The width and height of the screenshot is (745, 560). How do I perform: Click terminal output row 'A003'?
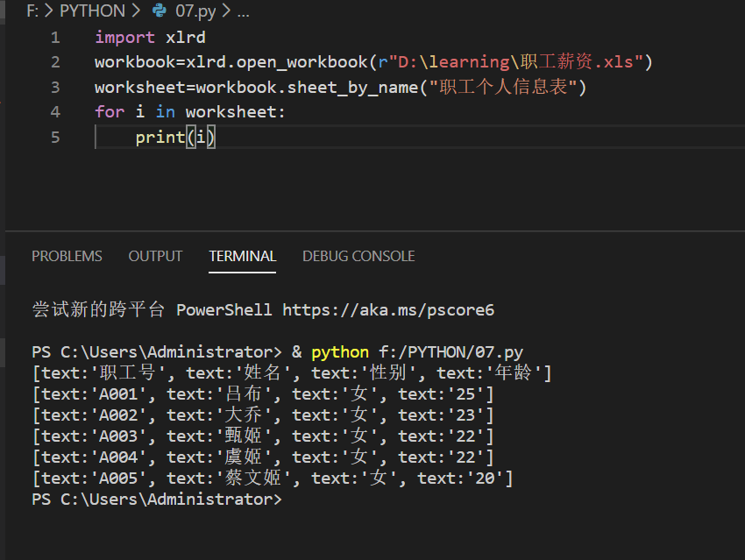[263, 436]
